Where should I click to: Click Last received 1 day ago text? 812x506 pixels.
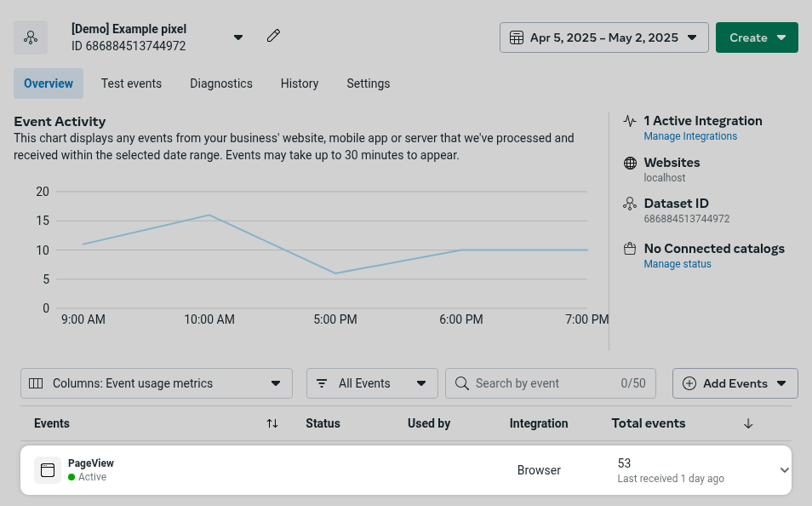pyautogui.click(x=671, y=479)
